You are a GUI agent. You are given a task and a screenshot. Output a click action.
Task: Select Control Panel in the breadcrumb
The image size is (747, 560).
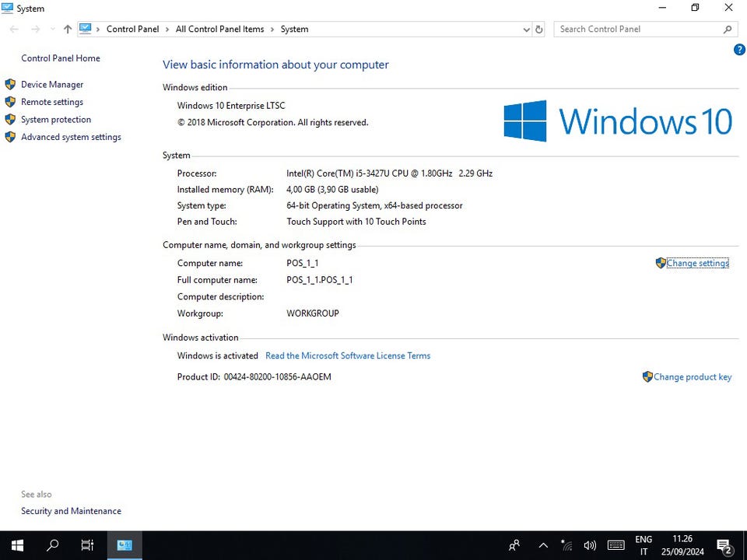tap(132, 29)
